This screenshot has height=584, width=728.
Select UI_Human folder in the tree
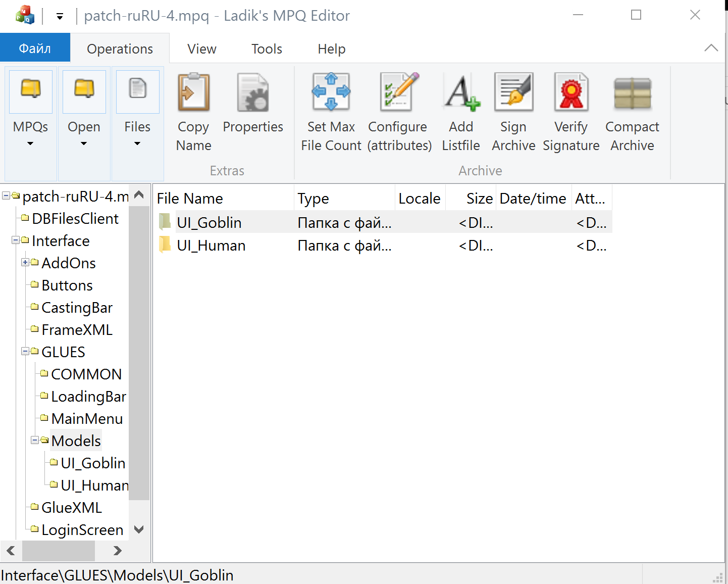94,485
